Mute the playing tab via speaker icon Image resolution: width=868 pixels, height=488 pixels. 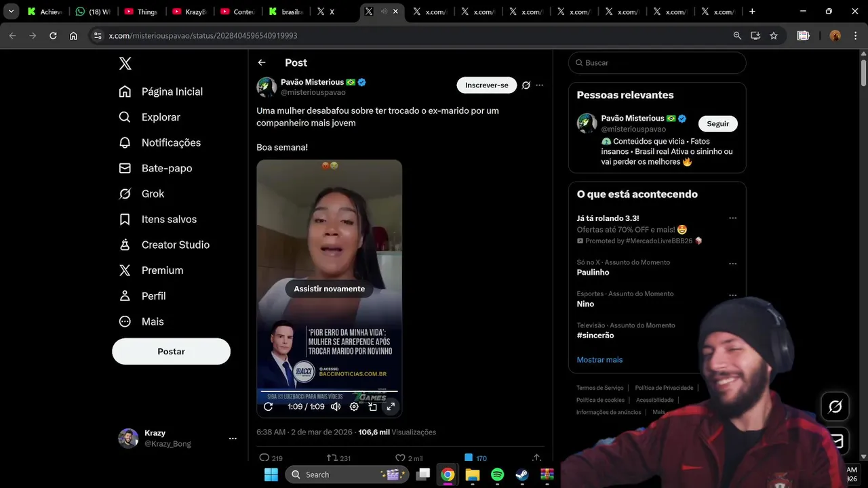pyautogui.click(x=384, y=12)
